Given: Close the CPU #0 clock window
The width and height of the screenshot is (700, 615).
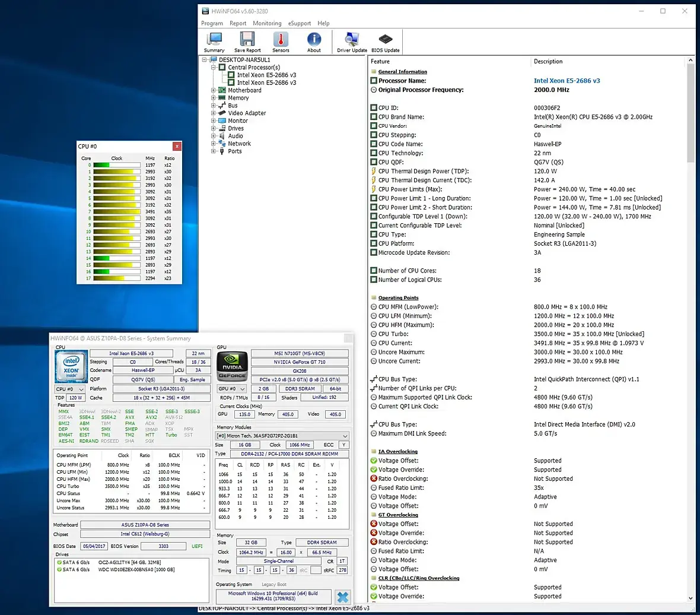Looking at the screenshot, I should tap(176, 146).
